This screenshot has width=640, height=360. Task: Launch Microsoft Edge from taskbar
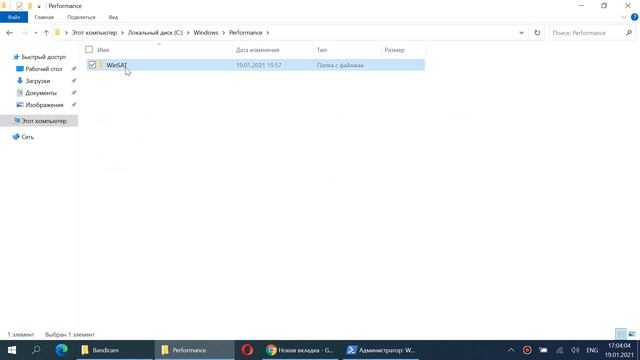click(x=62, y=350)
